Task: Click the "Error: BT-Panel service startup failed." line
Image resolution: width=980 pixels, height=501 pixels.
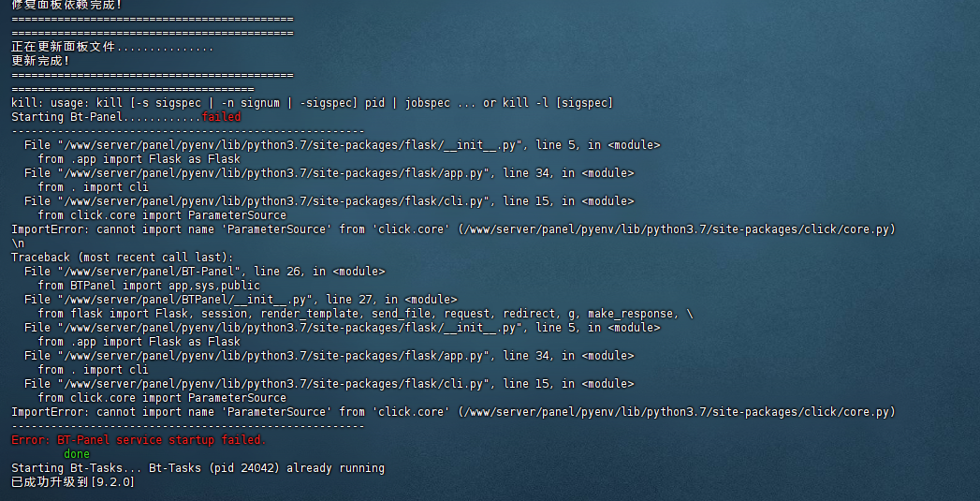Action: point(139,440)
